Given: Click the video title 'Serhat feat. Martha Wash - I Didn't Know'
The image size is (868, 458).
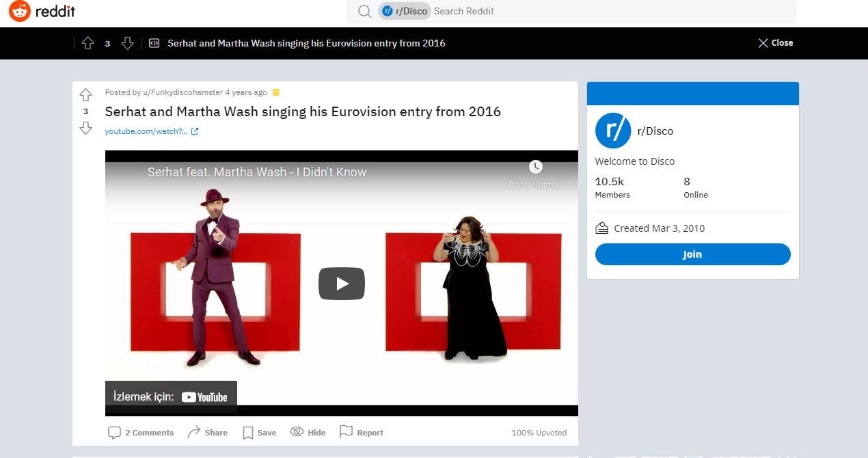Looking at the screenshot, I should (257, 172).
